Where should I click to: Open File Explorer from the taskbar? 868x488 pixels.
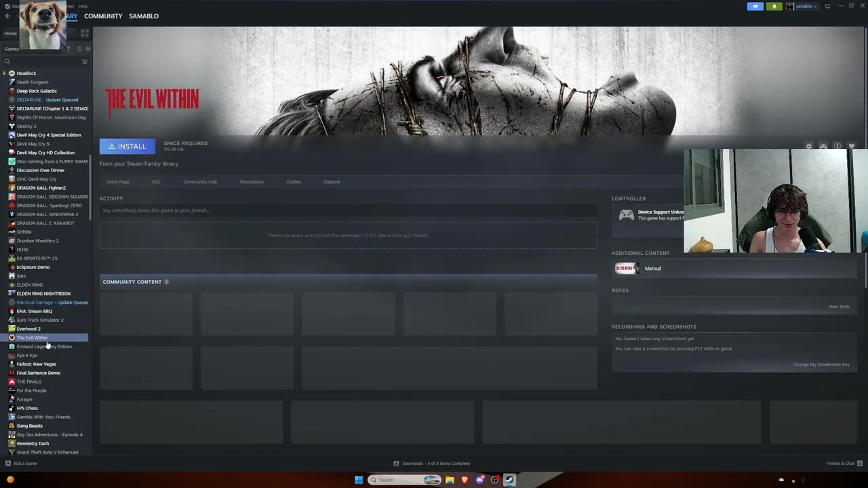tap(450, 480)
